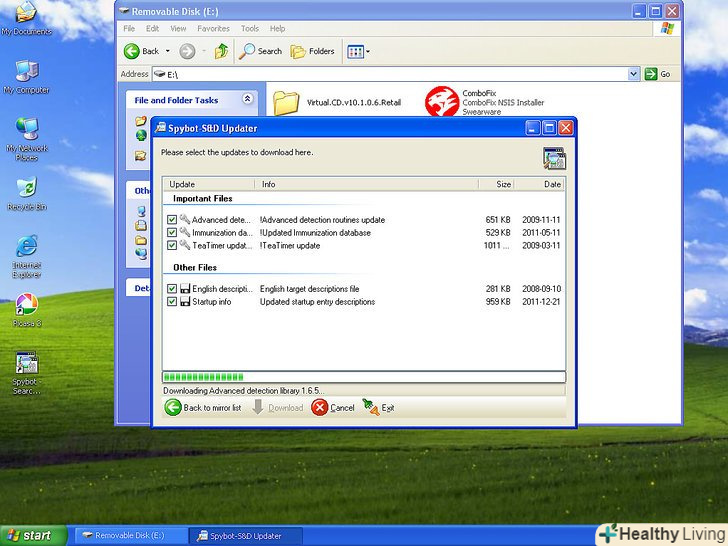Toggle the Startup info checkbox

point(172,302)
